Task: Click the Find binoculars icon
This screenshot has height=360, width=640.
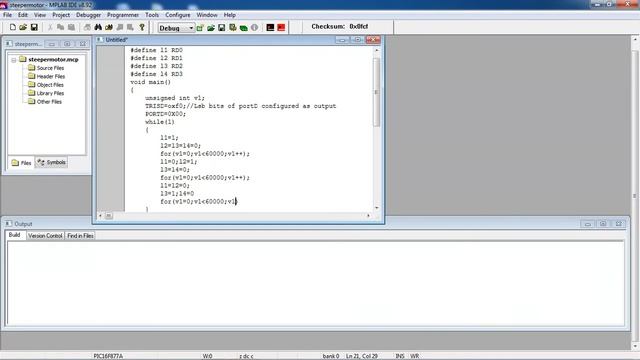Action: pos(98,27)
